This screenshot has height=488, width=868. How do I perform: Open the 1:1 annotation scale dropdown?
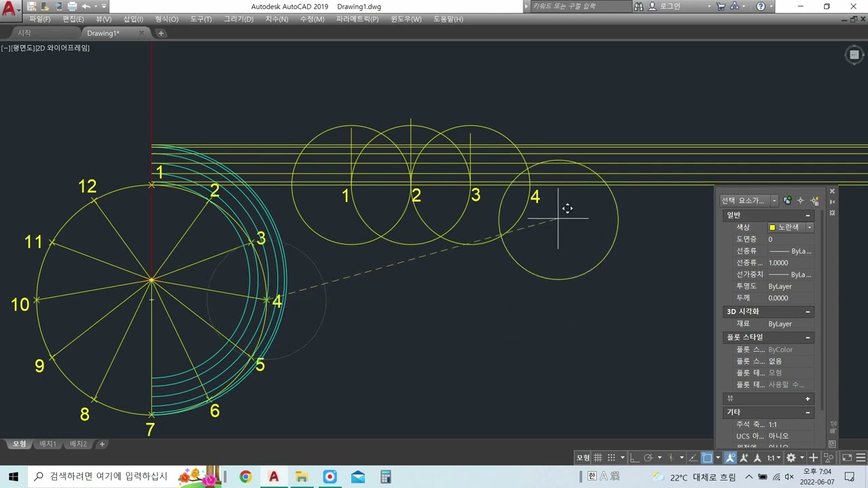tap(772, 458)
